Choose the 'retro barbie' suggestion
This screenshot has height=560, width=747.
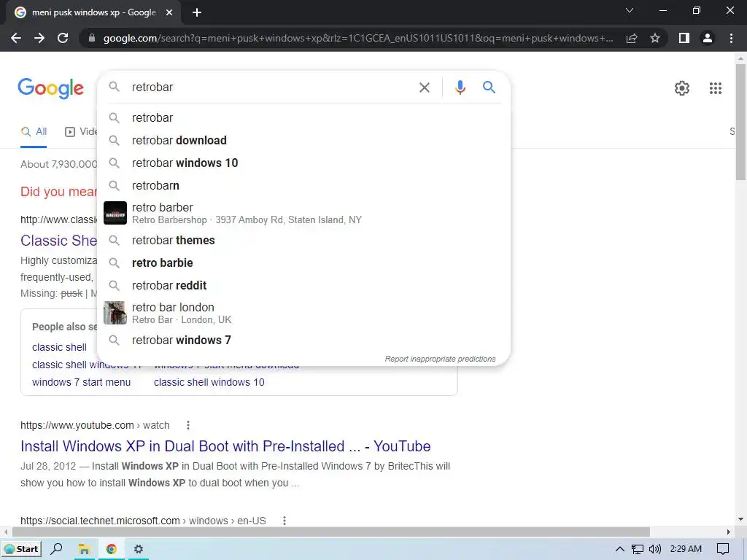(303, 262)
